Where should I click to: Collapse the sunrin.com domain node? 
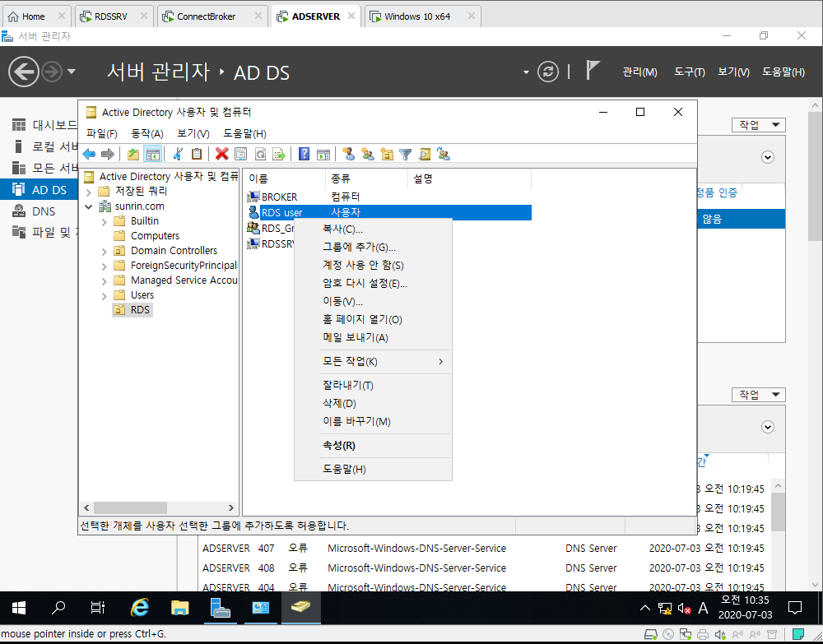89,206
